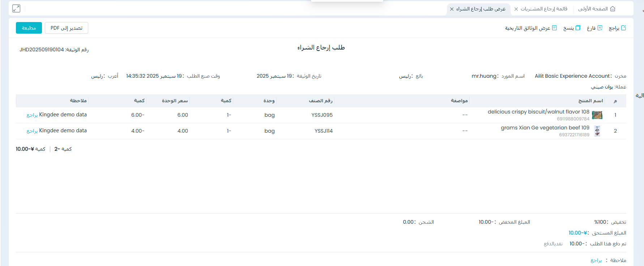Open the Xian Ge vegetarian beef thumbnail

click(597, 131)
